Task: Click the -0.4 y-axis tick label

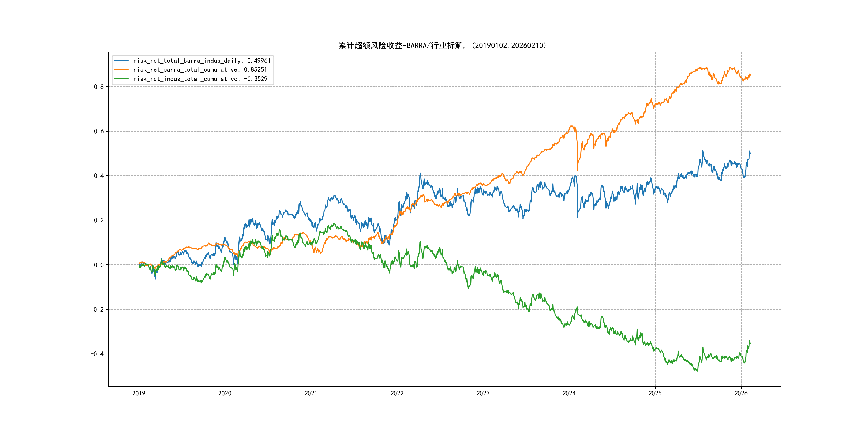Action: 97,354
